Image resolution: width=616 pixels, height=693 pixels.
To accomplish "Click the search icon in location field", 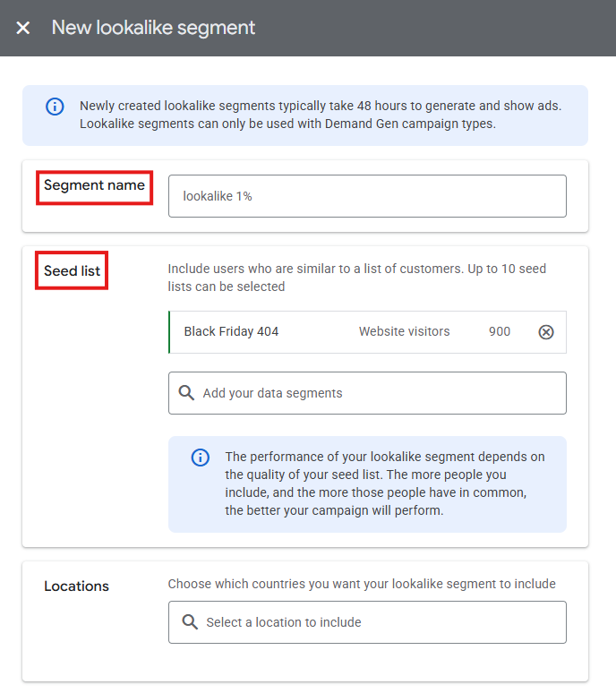I will click(189, 622).
